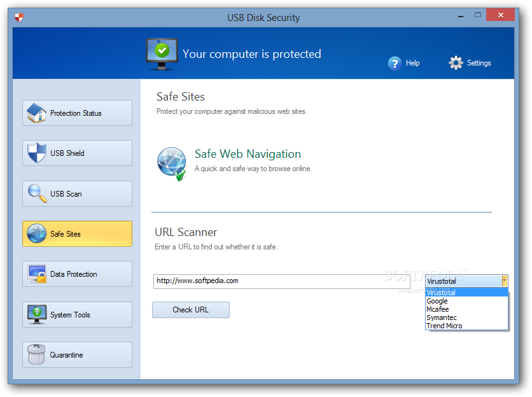Viewport: 532px width, 397px height.
Task: Click the Help question mark icon
Action: (395, 63)
